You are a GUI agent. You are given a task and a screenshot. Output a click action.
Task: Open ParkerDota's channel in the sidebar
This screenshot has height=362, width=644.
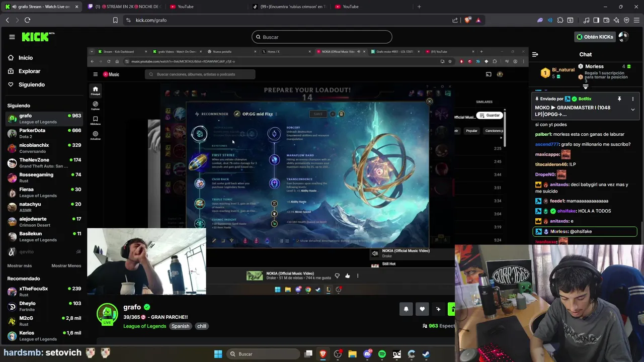point(44,133)
